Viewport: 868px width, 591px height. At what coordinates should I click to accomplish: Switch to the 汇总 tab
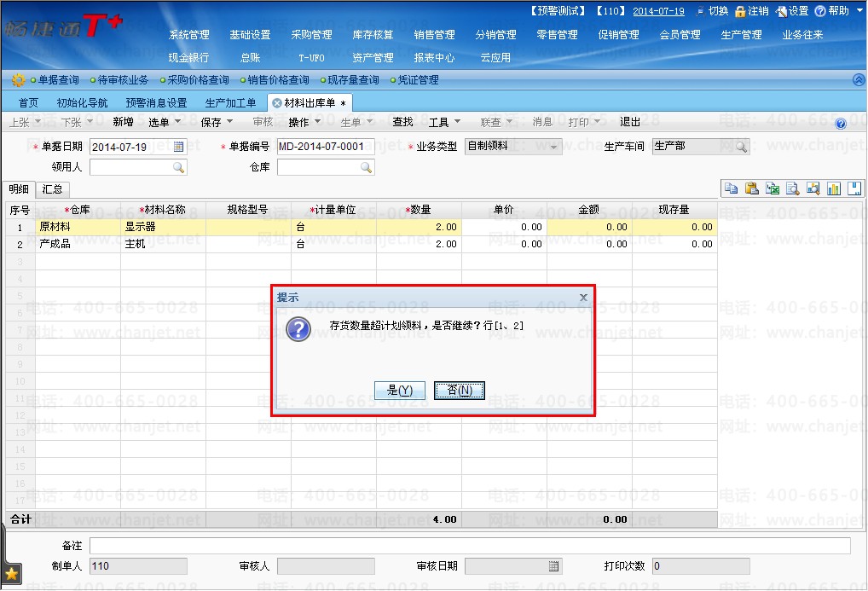point(53,189)
